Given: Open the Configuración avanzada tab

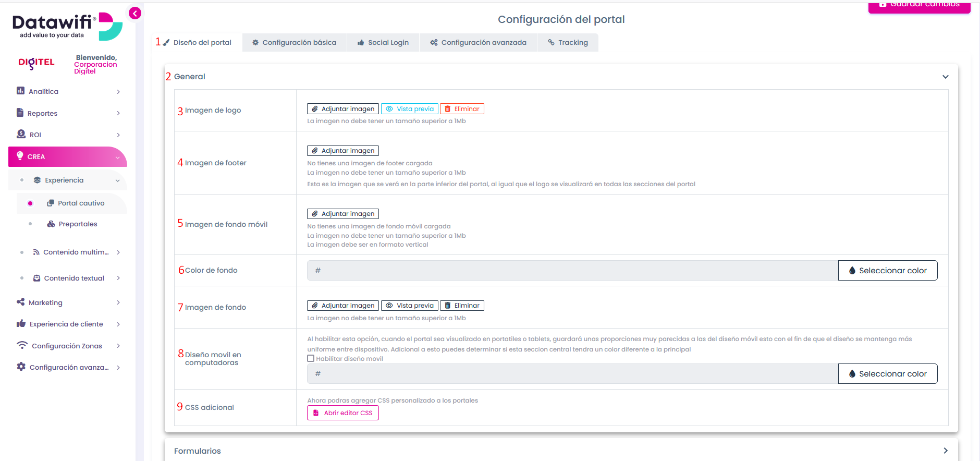Looking at the screenshot, I should (x=479, y=43).
